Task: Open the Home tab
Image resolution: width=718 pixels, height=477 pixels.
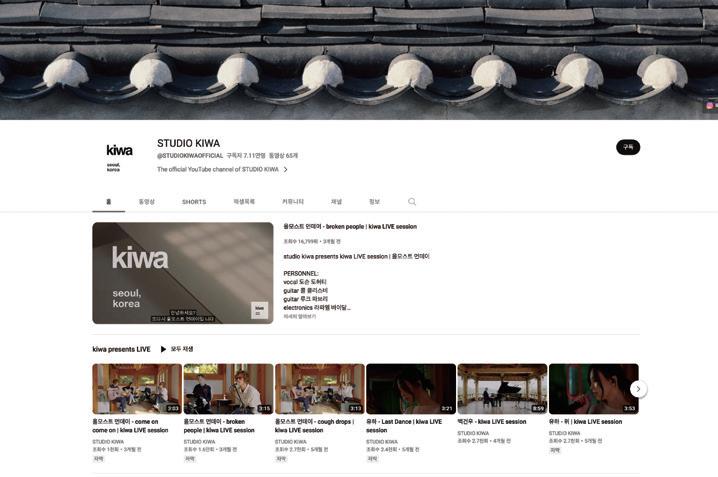Action: (x=109, y=201)
